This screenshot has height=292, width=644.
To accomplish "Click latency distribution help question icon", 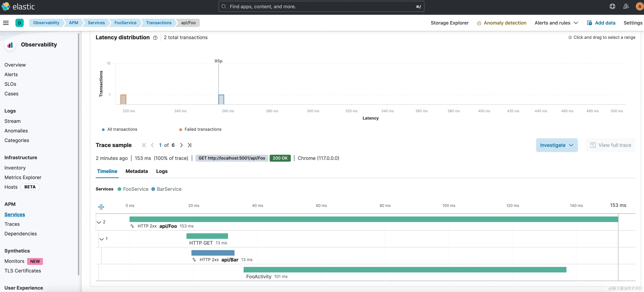I will coord(155,38).
